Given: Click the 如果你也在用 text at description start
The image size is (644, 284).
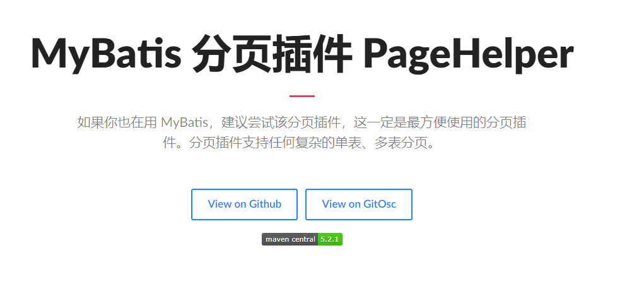Looking at the screenshot, I should (117, 123).
